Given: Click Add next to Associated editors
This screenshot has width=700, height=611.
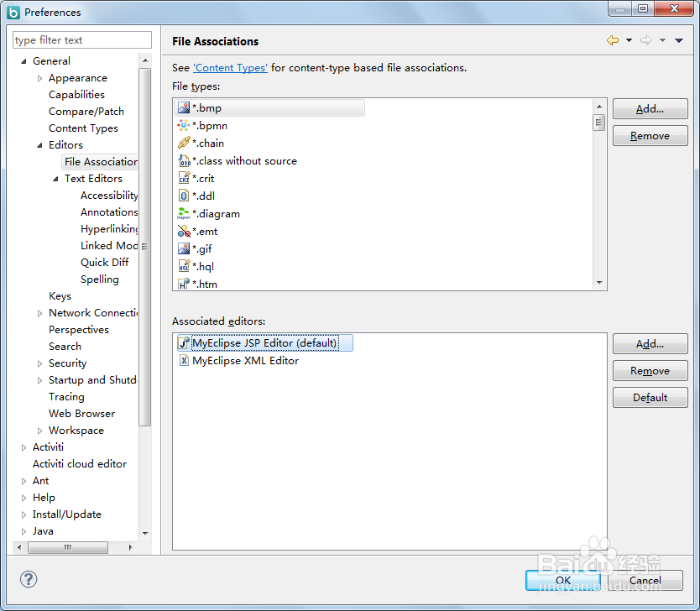Looking at the screenshot, I should pos(650,343).
